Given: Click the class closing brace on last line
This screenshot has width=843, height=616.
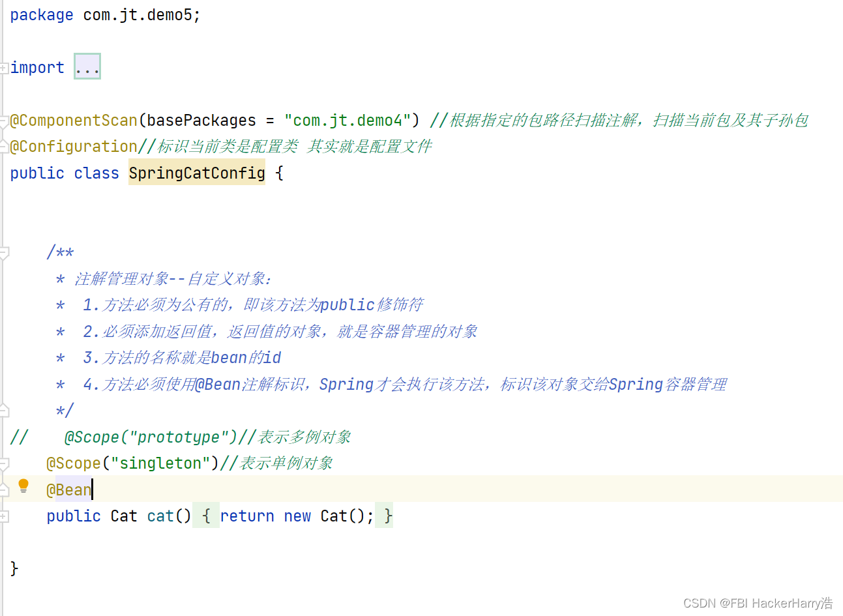Looking at the screenshot, I should (x=14, y=568).
